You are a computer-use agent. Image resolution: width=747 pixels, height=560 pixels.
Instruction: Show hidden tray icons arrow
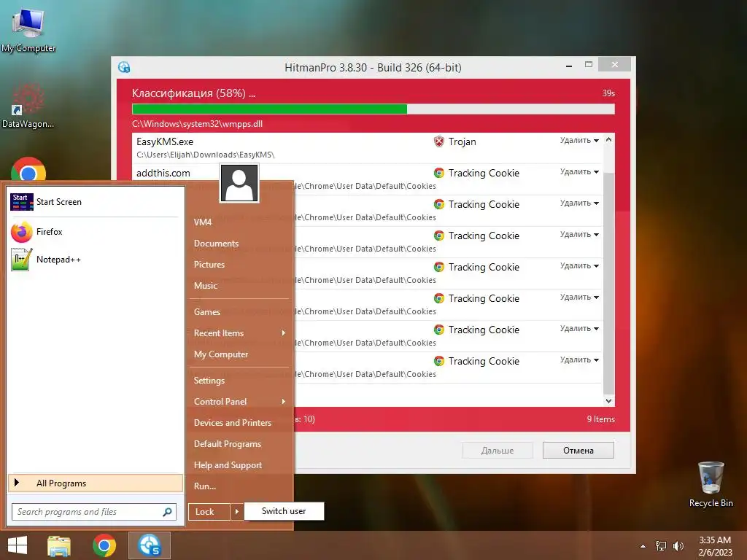coord(643,546)
